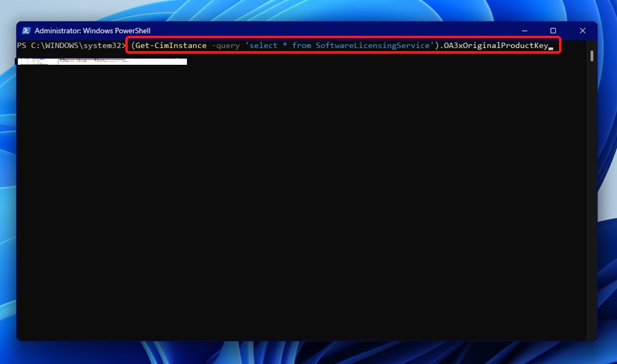
Task: Close the Administrator PowerShell window
Action: (582, 31)
